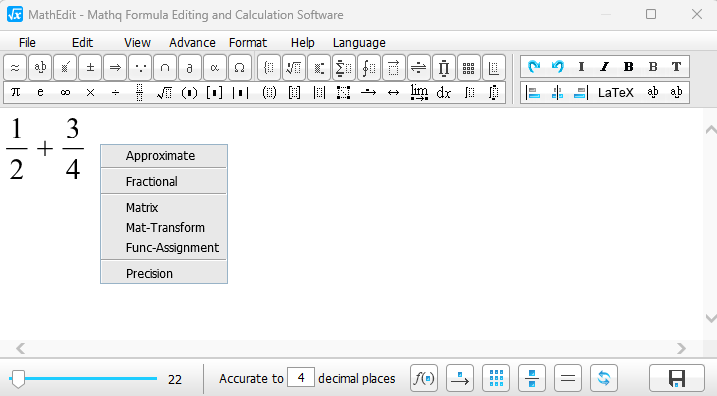Open the approximately-equal relation symbols palette
Image resolution: width=717 pixels, height=396 pixels.
pyautogui.click(x=15, y=68)
